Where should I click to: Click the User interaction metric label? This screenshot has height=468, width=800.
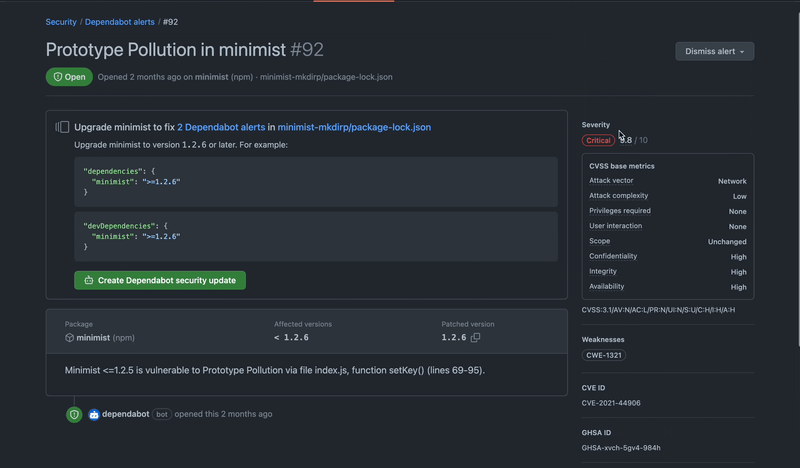click(615, 226)
